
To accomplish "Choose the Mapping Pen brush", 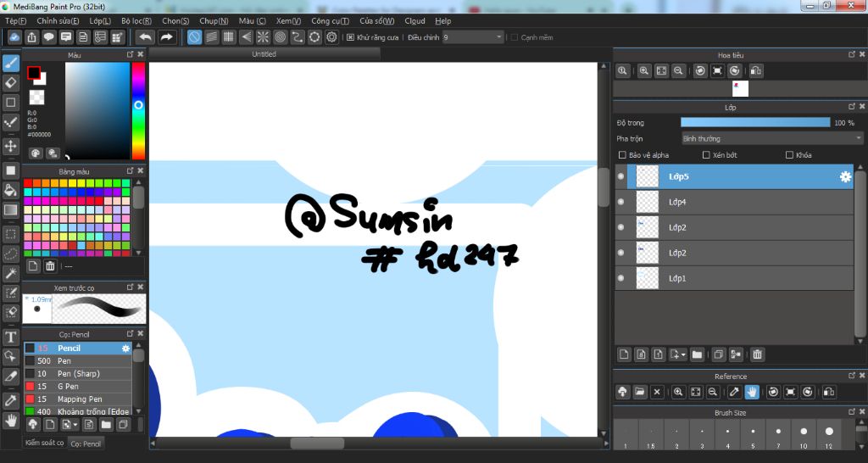I will click(x=77, y=399).
